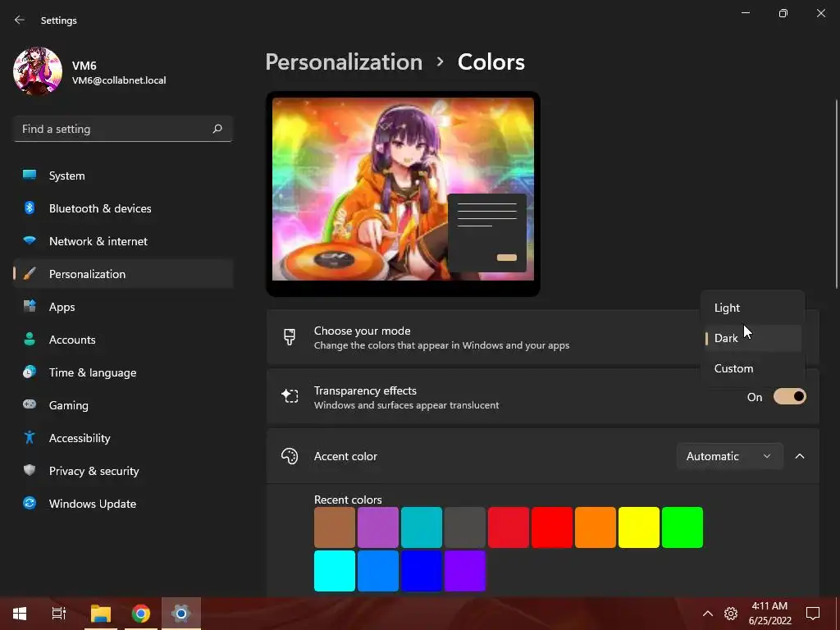Click the VM6 profile avatar picture
840x630 pixels.
point(38,71)
